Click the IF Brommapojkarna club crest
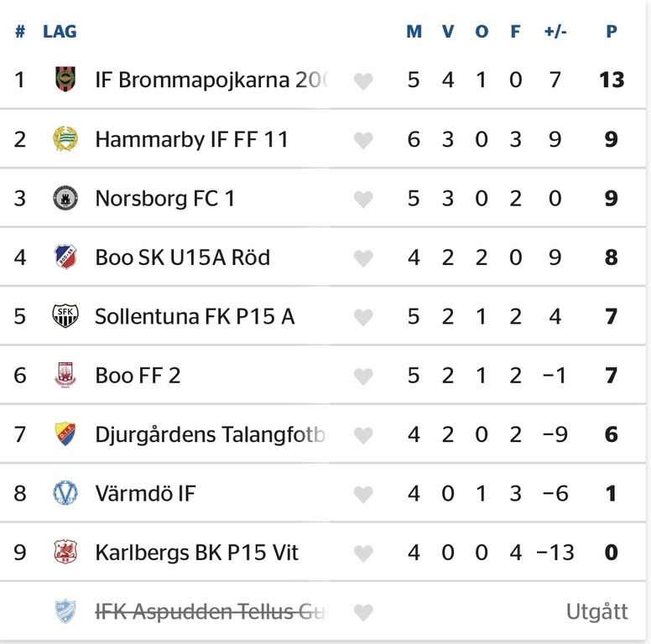This screenshot has height=644, width=651. click(x=65, y=80)
